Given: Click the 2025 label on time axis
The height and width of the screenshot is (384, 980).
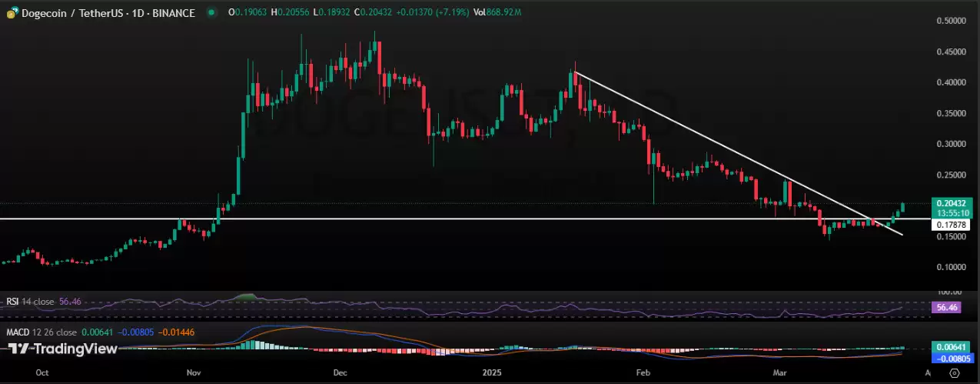Looking at the screenshot, I should pyautogui.click(x=491, y=372).
